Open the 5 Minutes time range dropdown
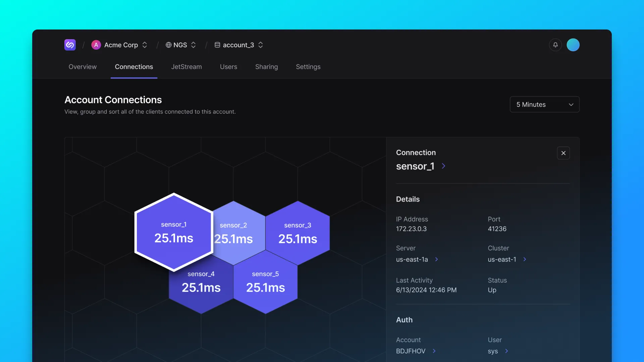 (544, 105)
